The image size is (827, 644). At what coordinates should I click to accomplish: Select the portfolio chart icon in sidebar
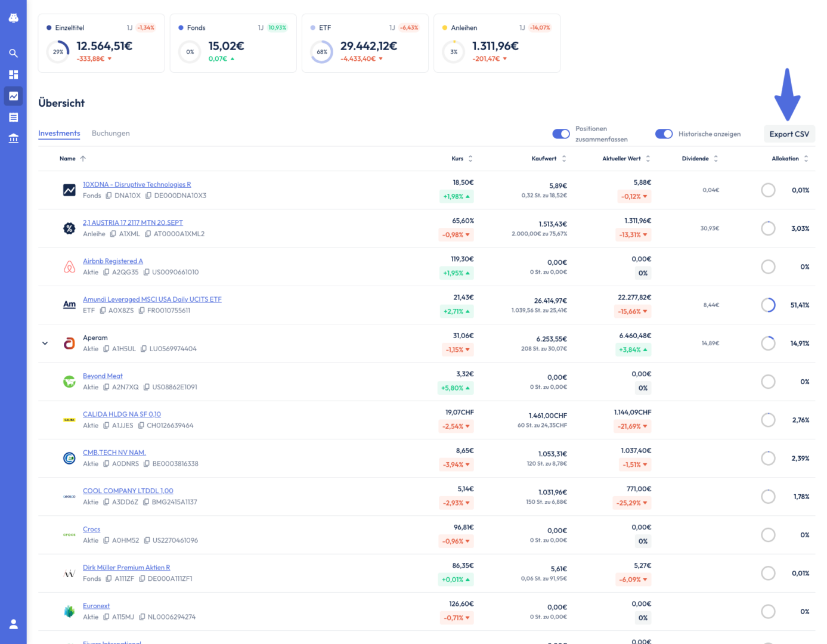(13, 96)
